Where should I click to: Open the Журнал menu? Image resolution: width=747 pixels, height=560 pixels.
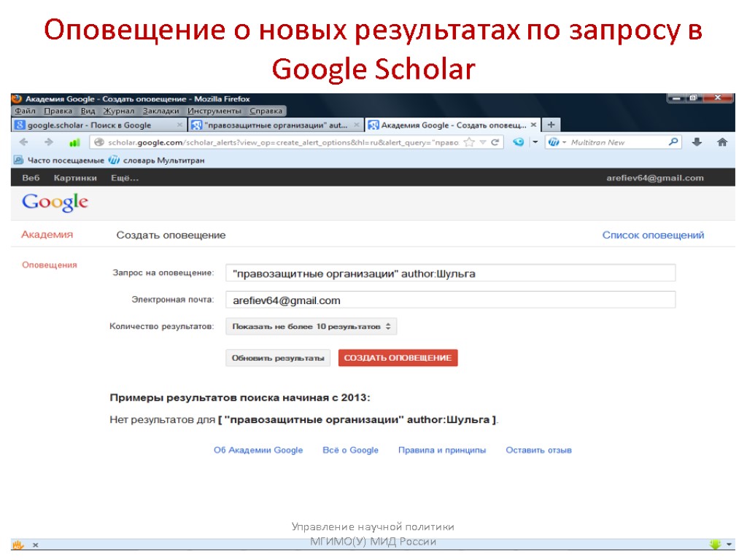[x=119, y=111]
